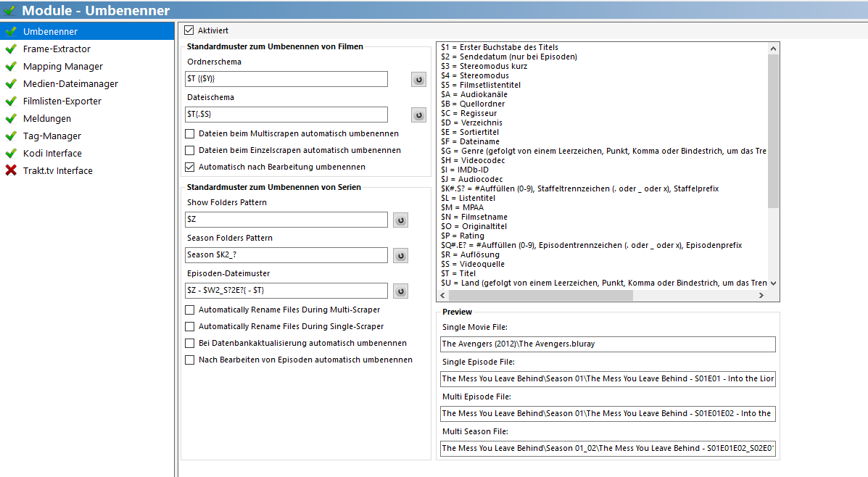Click the legend's horizontal scrollbar thumb
Screen dimensions: 868x477
[x=540, y=296]
